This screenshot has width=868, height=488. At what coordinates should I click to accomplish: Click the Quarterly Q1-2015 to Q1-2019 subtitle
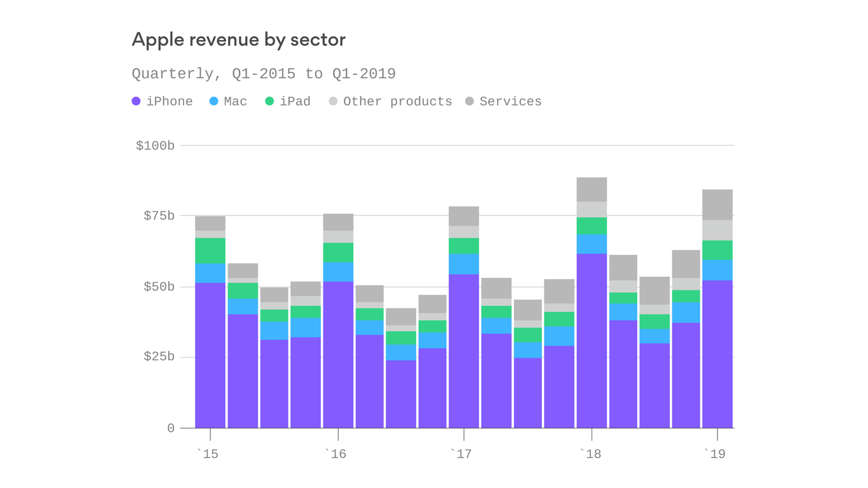263,73
